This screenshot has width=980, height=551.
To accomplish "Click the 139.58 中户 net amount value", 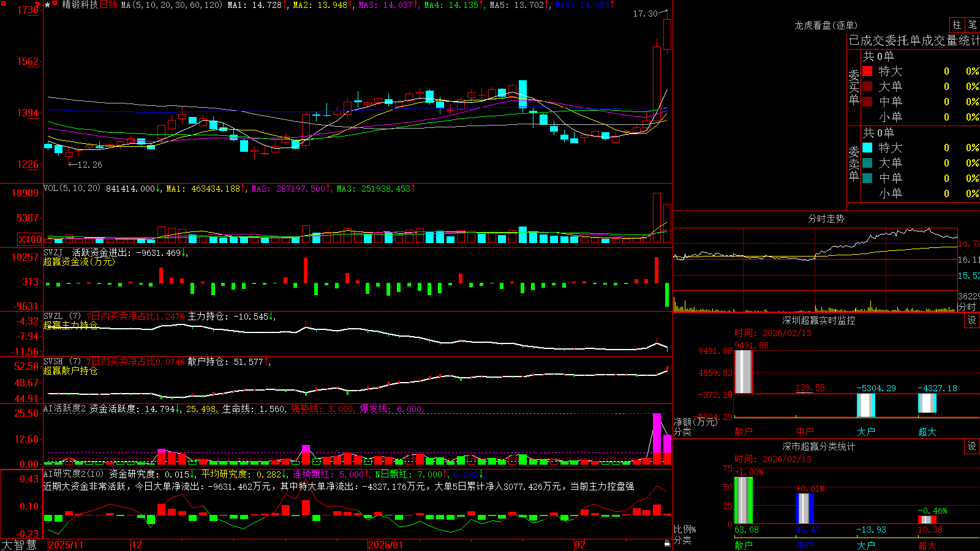I will pyautogui.click(x=810, y=388).
